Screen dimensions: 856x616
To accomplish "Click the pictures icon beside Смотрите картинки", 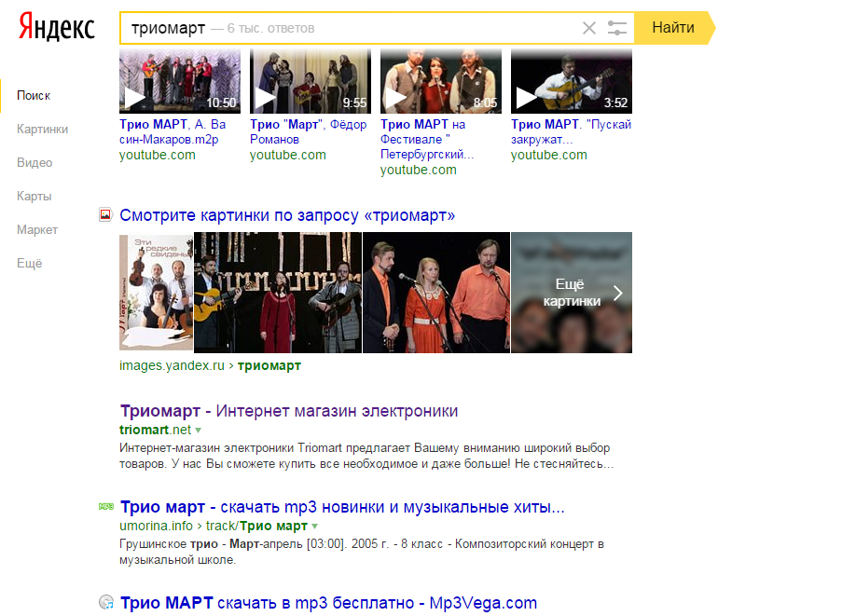I will (105, 215).
